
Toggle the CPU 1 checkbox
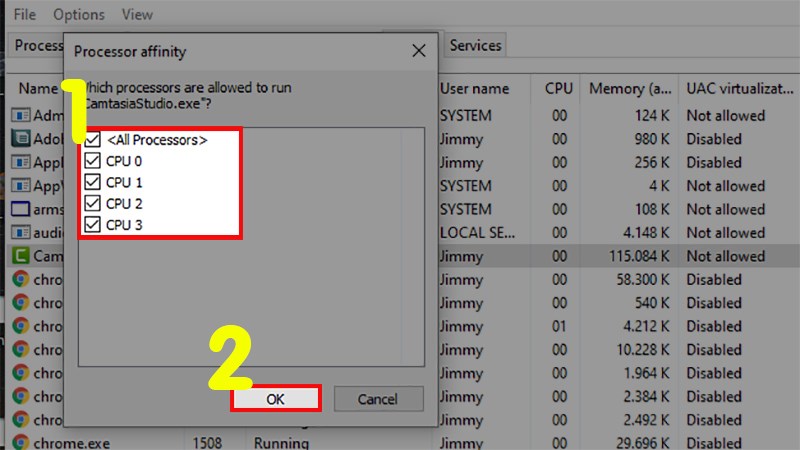pyautogui.click(x=92, y=182)
